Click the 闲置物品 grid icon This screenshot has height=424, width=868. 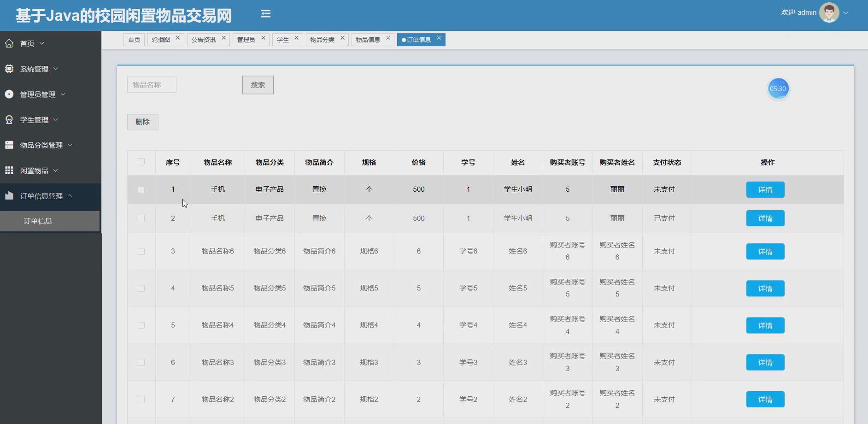(9, 170)
